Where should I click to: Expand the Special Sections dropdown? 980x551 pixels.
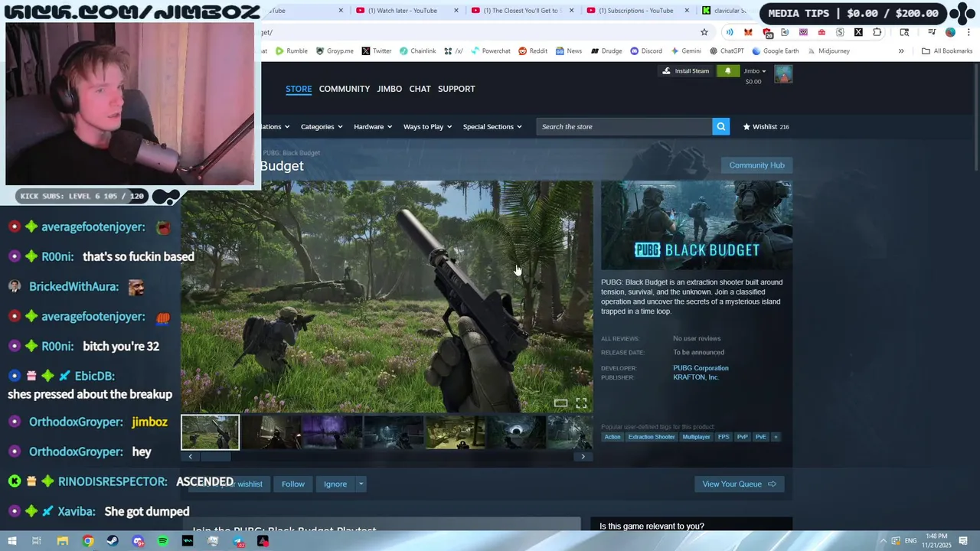[x=492, y=126]
